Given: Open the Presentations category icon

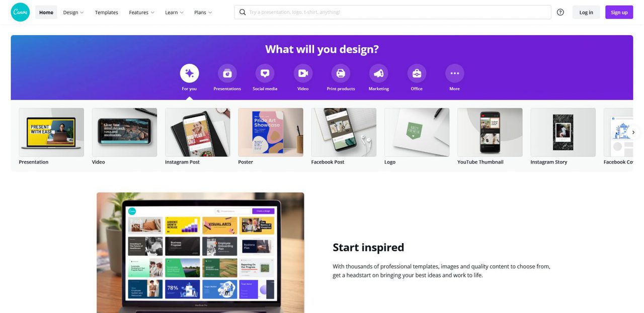Looking at the screenshot, I should [227, 73].
